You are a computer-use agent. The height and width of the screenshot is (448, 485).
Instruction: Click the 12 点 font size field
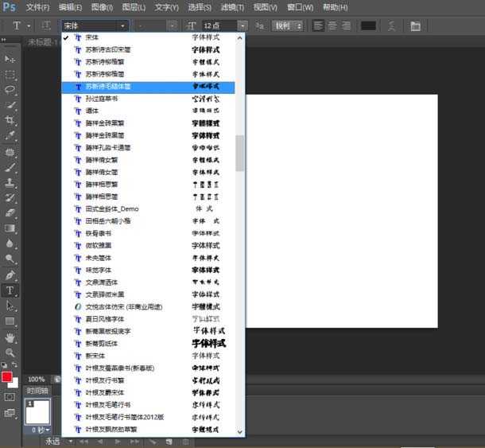tap(220, 26)
